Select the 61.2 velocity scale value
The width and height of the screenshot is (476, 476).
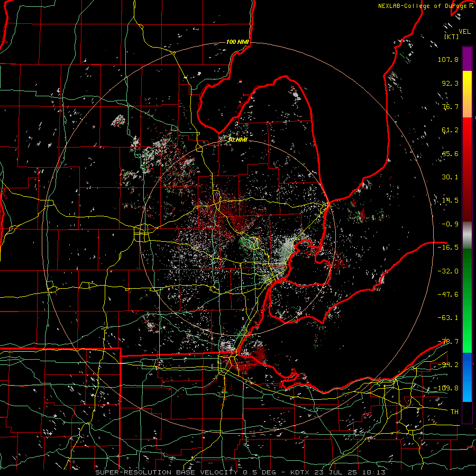450,130
